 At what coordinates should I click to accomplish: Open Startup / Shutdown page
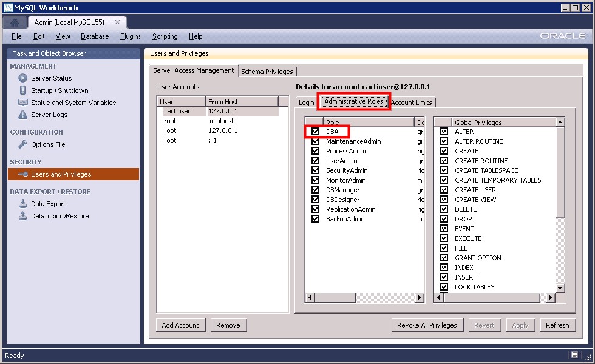pyautogui.click(x=59, y=90)
